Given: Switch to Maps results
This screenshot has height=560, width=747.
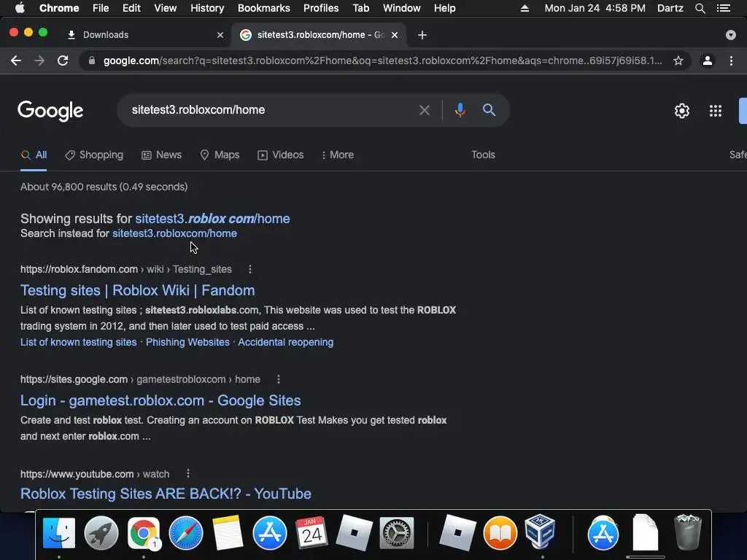Looking at the screenshot, I should coord(220,155).
